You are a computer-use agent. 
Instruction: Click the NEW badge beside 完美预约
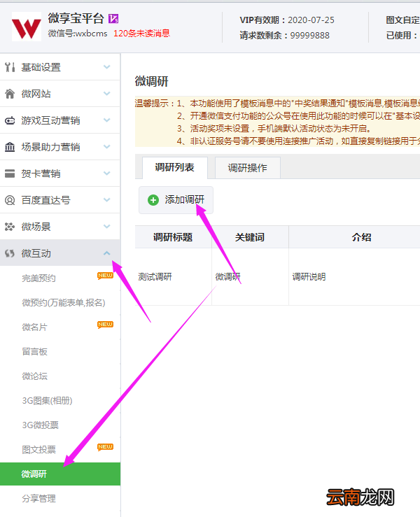click(x=105, y=276)
